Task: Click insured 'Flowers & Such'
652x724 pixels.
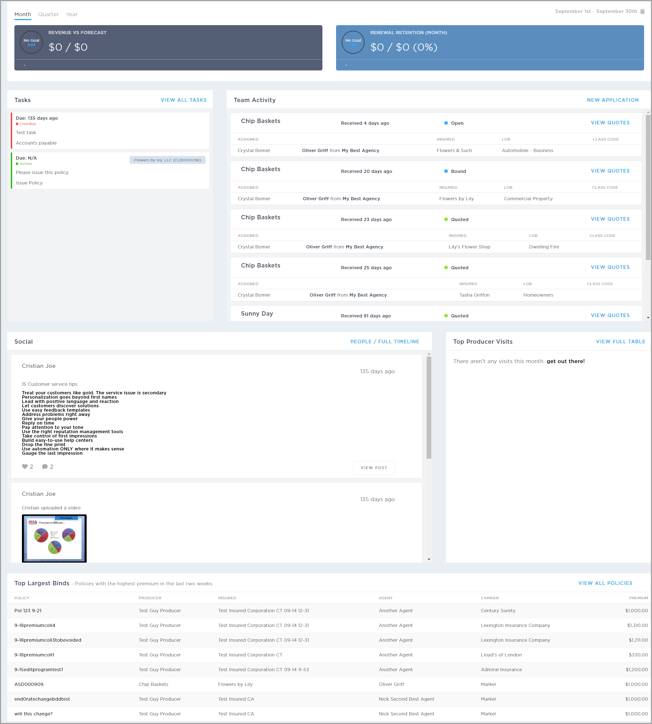Action: click(454, 151)
